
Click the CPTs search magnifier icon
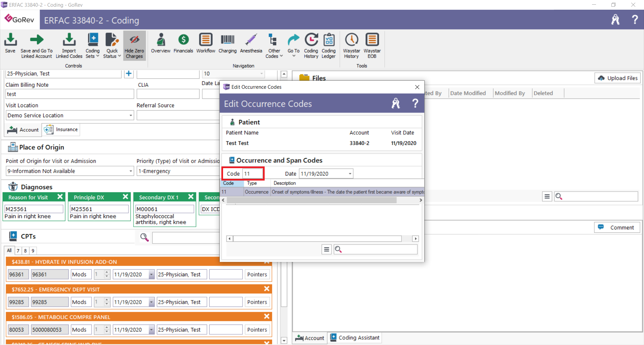click(x=144, y=237)
